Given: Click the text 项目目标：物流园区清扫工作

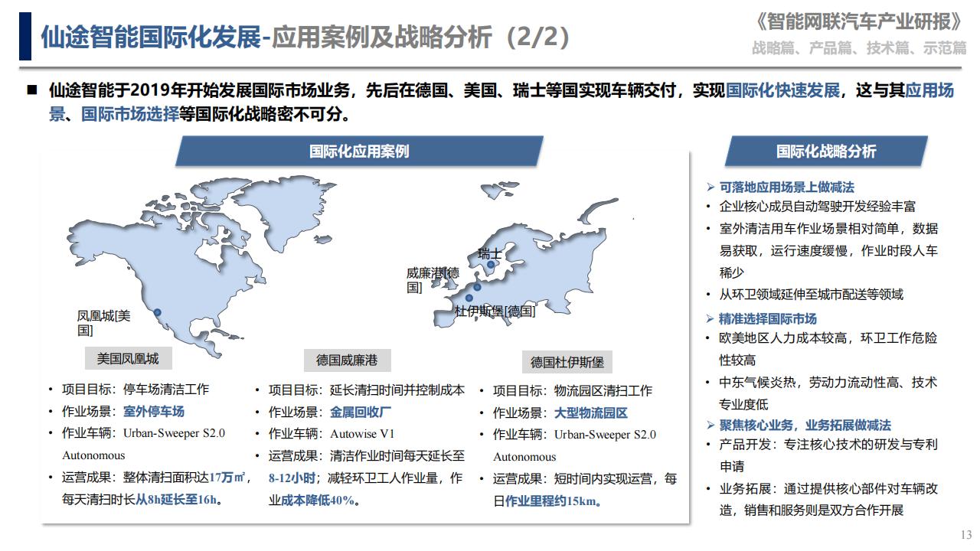Looking at the screenshot, I should [573, 390].
